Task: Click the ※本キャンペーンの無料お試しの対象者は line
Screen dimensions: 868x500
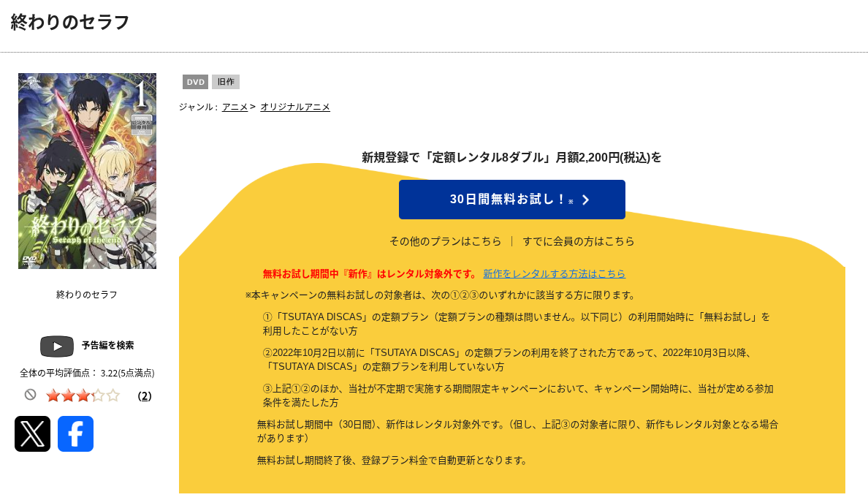Action: click(x=442, y=295)
